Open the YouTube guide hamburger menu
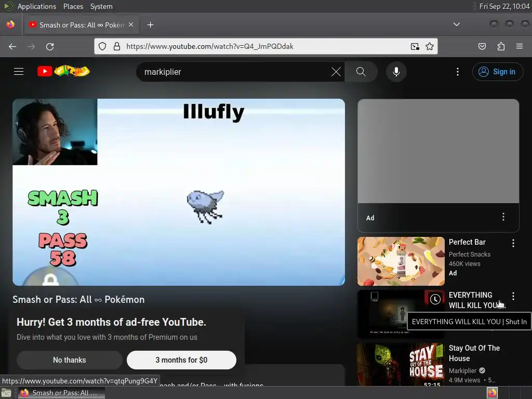 tap(19, 72)
